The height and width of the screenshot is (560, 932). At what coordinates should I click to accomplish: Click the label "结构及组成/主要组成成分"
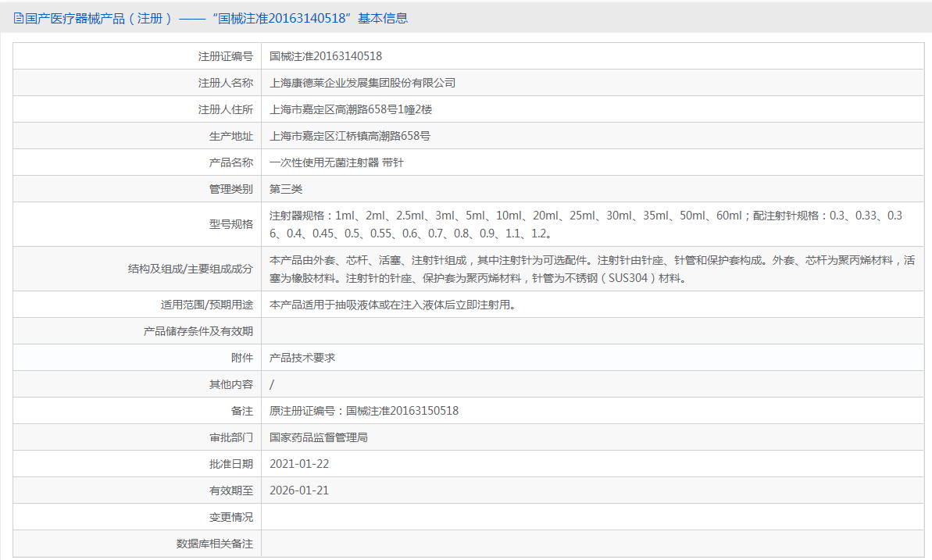[190, 269]
